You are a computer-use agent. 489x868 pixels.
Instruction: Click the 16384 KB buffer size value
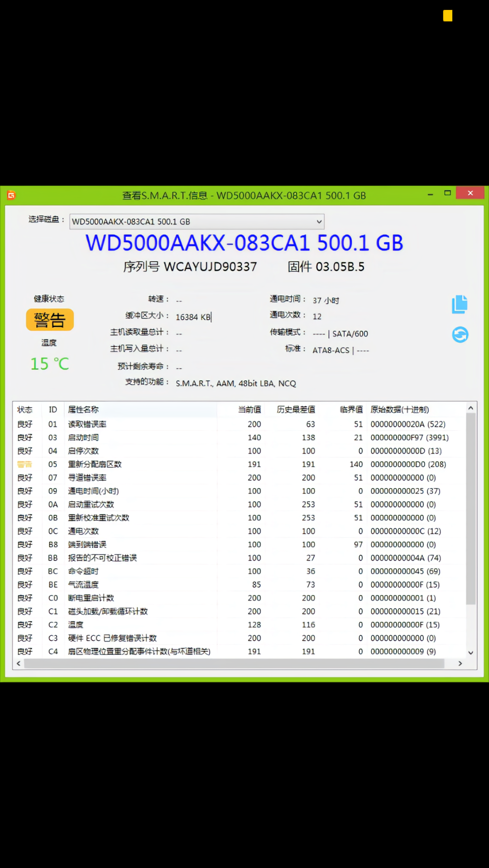tap(193, 317)
